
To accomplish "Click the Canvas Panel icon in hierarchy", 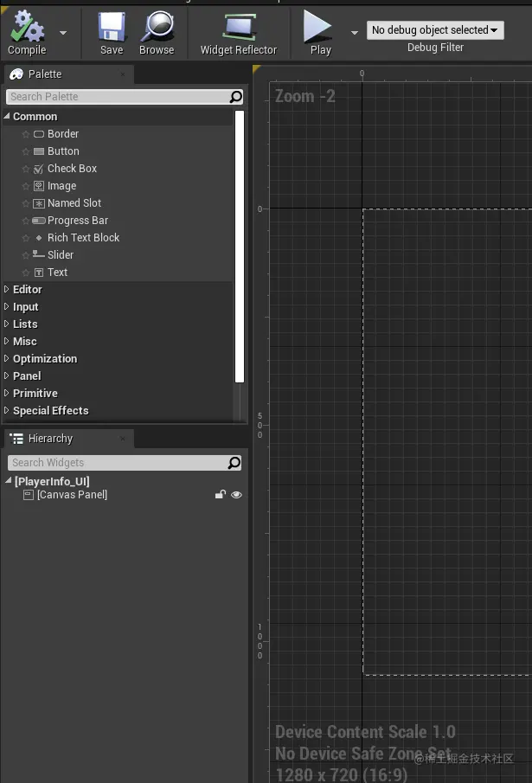I will click(x=29, y=494).
